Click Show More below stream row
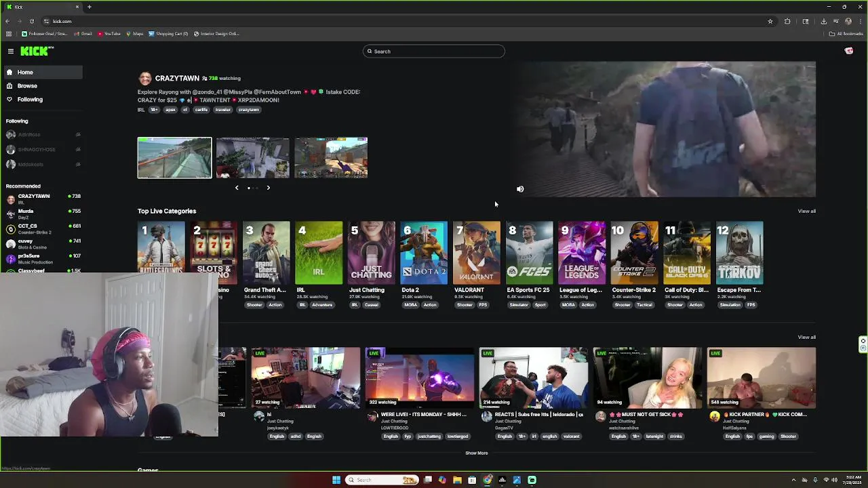Screen dimensions: 868x488 click(x=477, y=453)
